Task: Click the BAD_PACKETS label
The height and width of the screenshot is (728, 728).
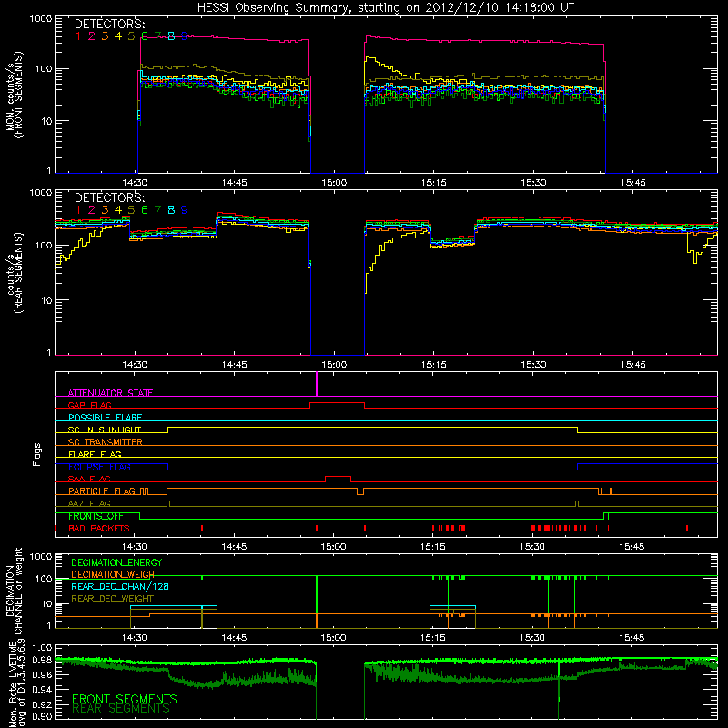Action: (x=99, y=528)
